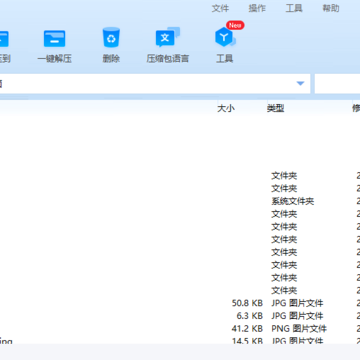Sort by the 大小 column header
Screen dimensions: 360x360
(x=226, y=108)
